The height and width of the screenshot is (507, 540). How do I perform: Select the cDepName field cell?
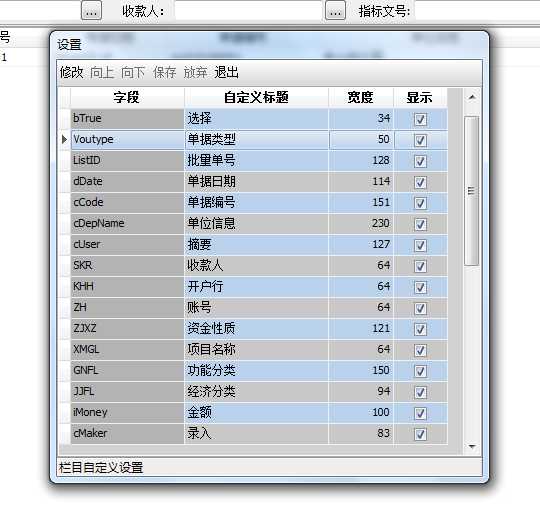127,224
